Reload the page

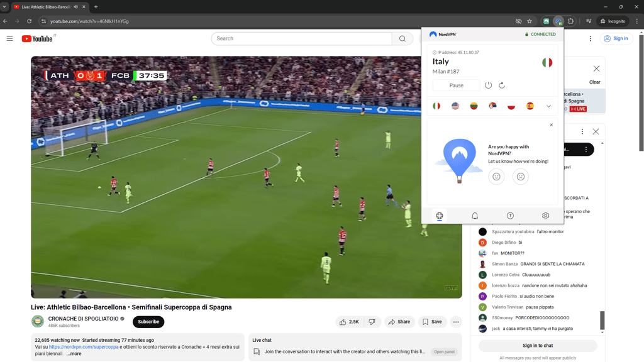(x=29, y=21)
